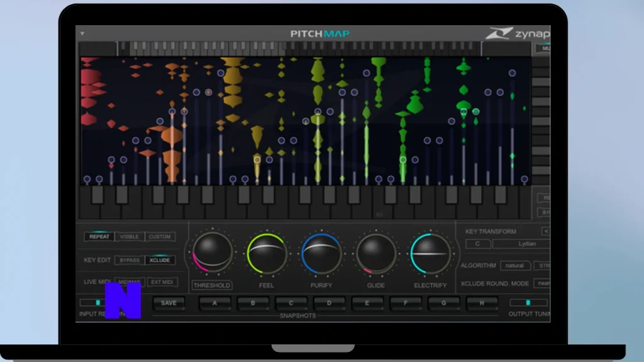
Task: Enable the VISIBLE mode button
Action: tap(130, 236)
